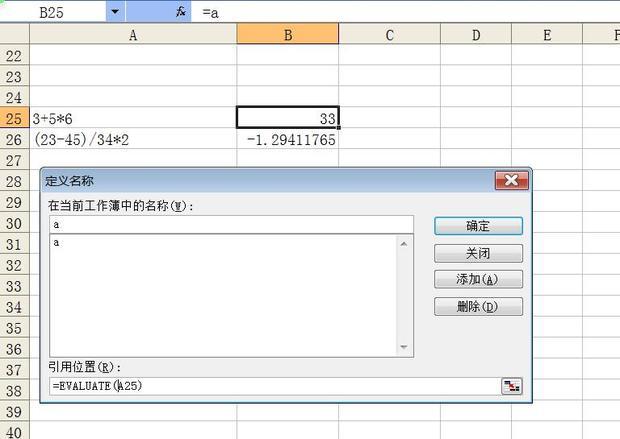The height and width of the screenshot is (439, 620).
Task: Click the fx insert function icon
Action: pyautogui.click(x=181, y=12)
